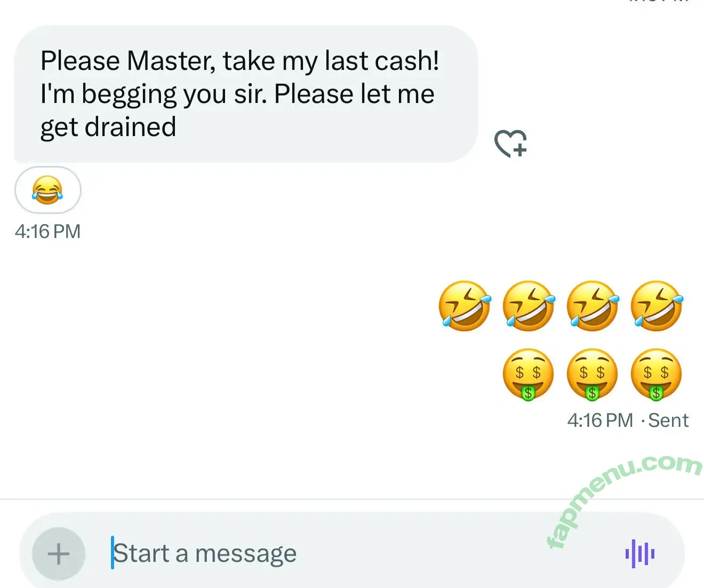
Task: Click the 4:16 PM timestamp under received message
Action: 47,232
